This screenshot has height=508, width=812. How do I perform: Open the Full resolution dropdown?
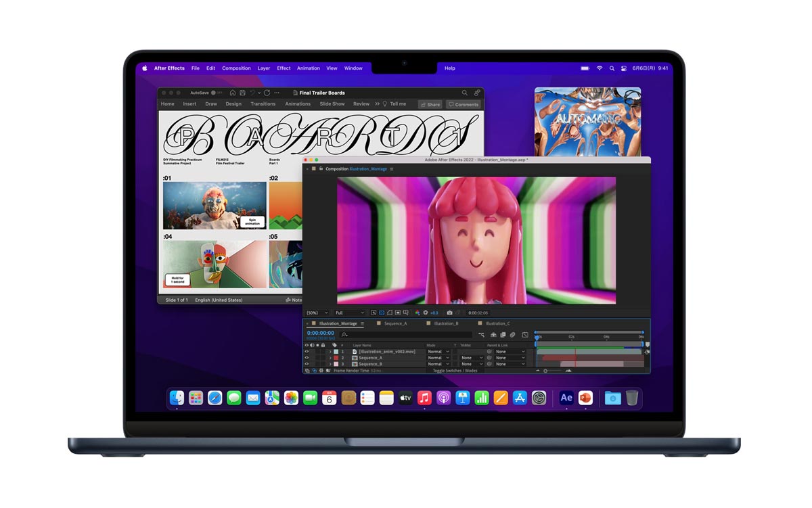(350, 313)
